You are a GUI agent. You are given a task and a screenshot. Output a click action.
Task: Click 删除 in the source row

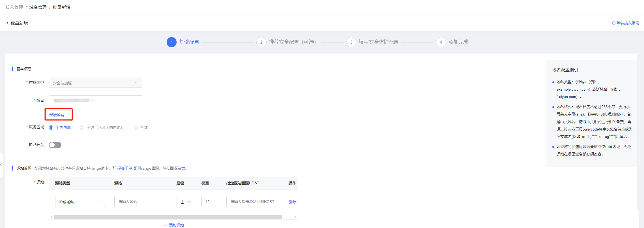[293, 202]
